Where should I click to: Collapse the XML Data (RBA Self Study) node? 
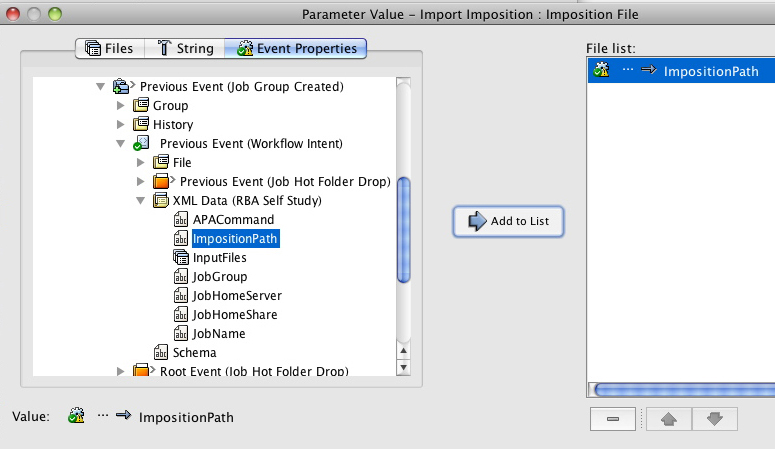point(140,200)
